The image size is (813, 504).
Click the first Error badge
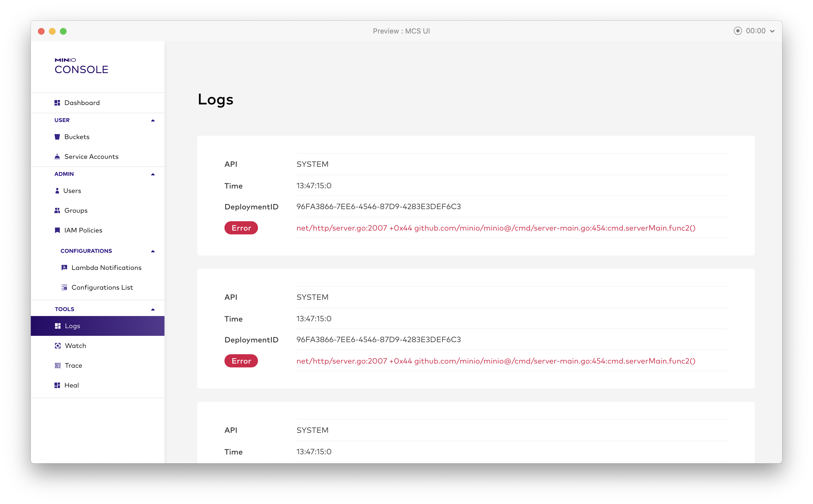(241, 228)
